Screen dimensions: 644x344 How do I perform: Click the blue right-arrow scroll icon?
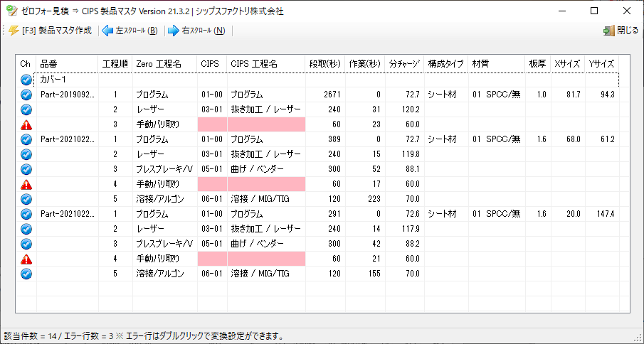174,31
